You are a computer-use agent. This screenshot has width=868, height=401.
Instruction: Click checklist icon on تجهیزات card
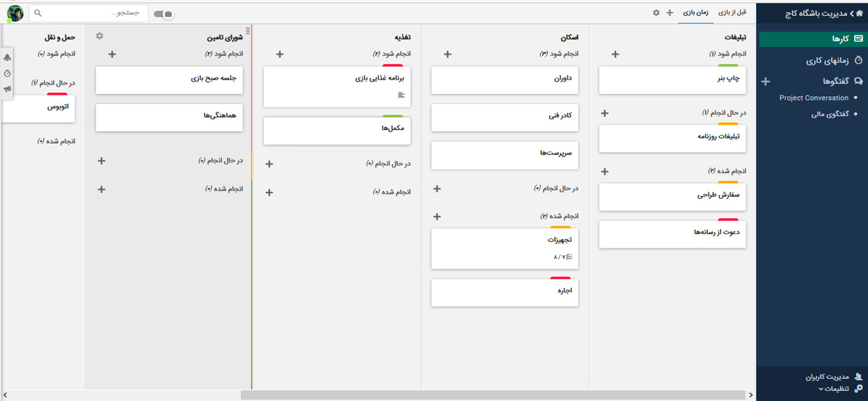569,257
